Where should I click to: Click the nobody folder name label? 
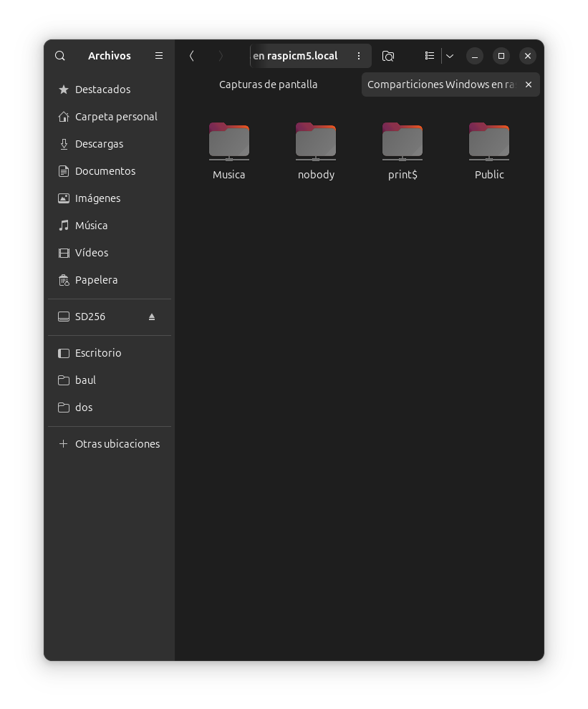click(x=316, y=175)
